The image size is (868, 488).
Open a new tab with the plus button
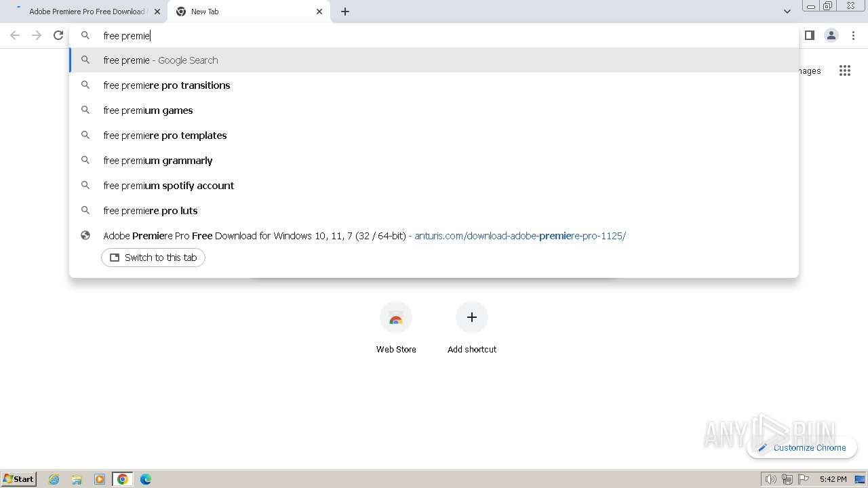click(345, 12)
